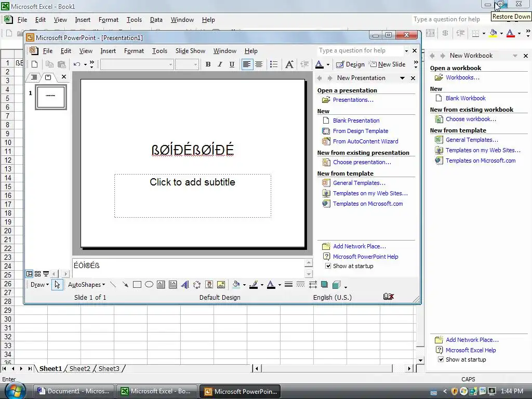Open PowerPoint Insert menu
Screen dimensions: 532x399
click(108, 51)
